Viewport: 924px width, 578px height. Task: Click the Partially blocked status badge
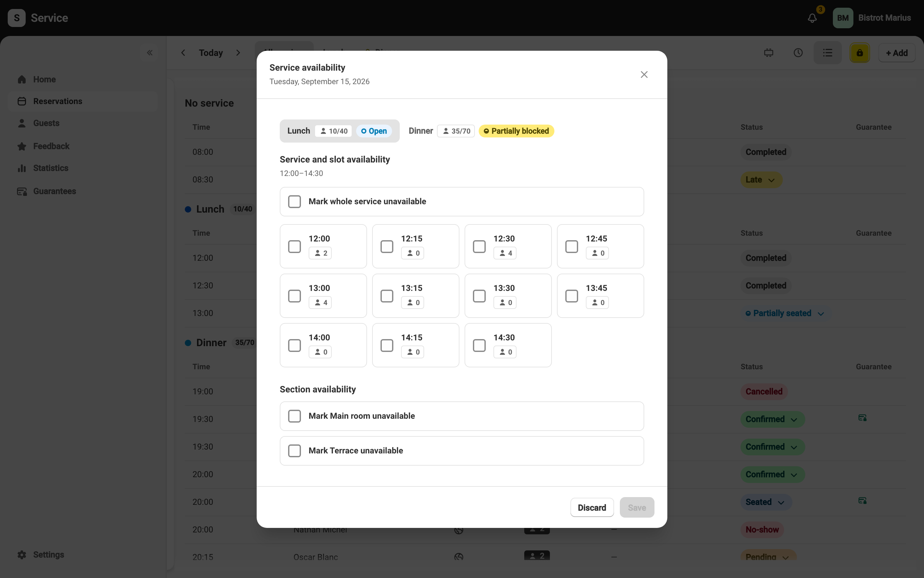(x=516, y=131)
